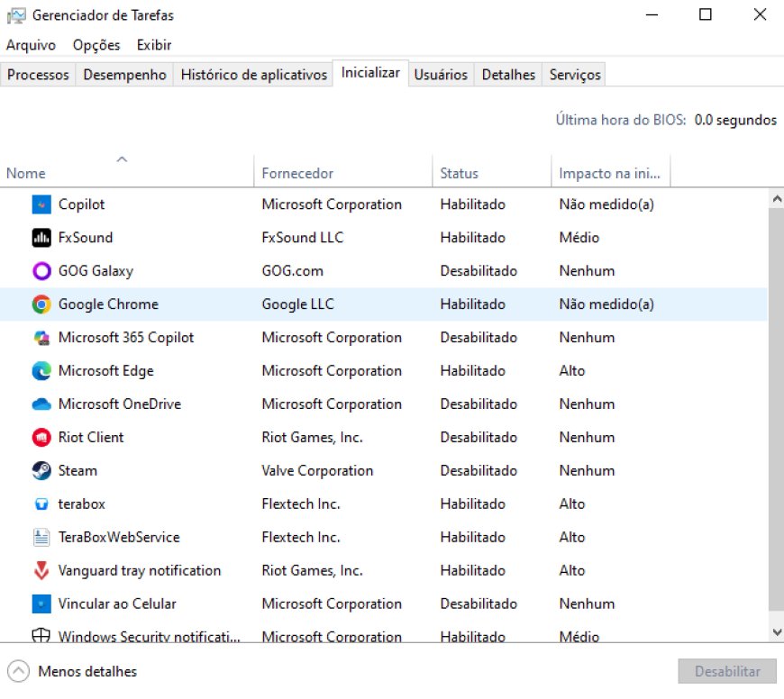Select the terabox entry name
Viewport: 784px width, 699px height.
click(81, 504)
